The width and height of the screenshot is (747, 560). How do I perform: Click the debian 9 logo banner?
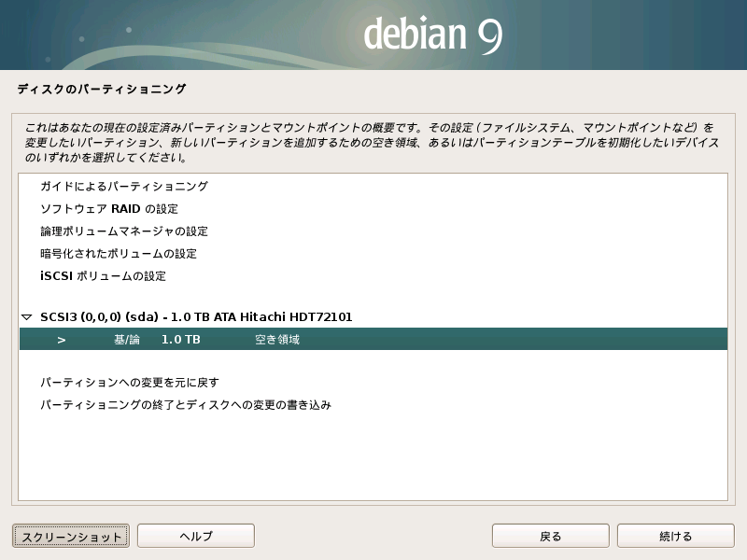click(433, 35)
